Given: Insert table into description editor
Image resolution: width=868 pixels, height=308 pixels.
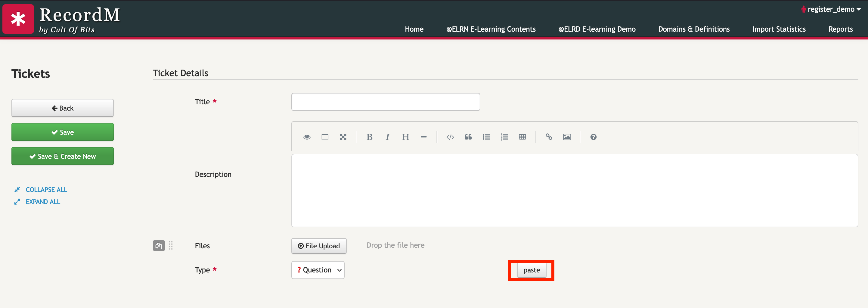Looking at the screenshot, I should (522, 137).
